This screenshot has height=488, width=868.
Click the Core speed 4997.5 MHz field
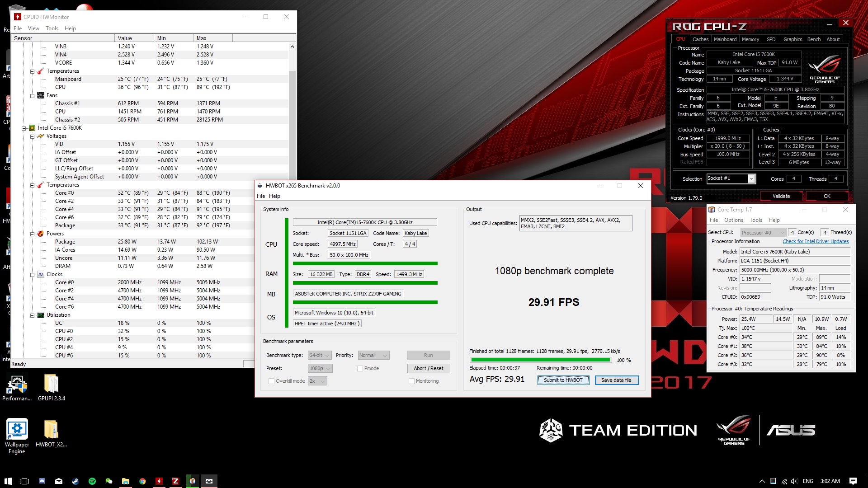point(343,244)
